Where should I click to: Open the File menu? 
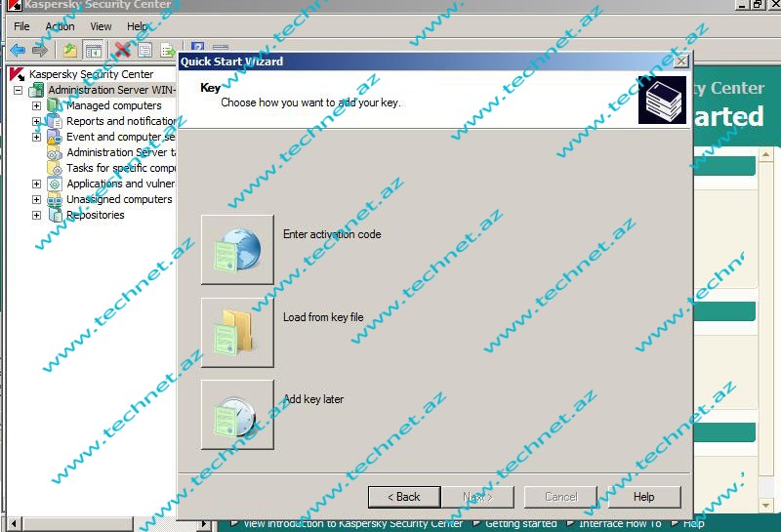pyautogui.click(x=21, y=26)
